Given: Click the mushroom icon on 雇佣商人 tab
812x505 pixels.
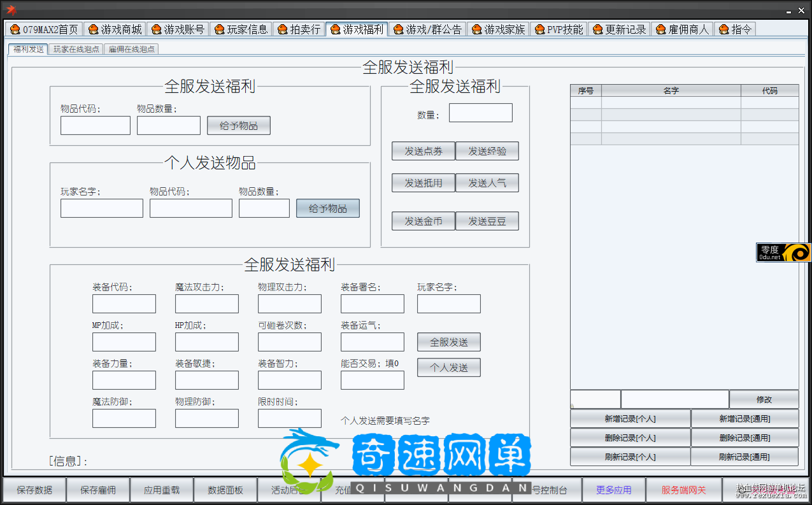Looking at the screenshot, I should click(660, 29).
